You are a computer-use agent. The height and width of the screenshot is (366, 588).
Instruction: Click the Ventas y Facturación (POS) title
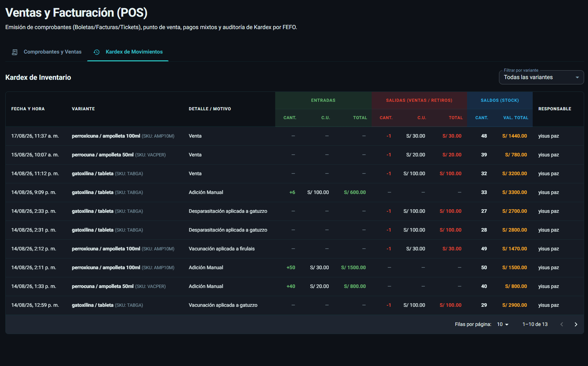click(76, 13)
